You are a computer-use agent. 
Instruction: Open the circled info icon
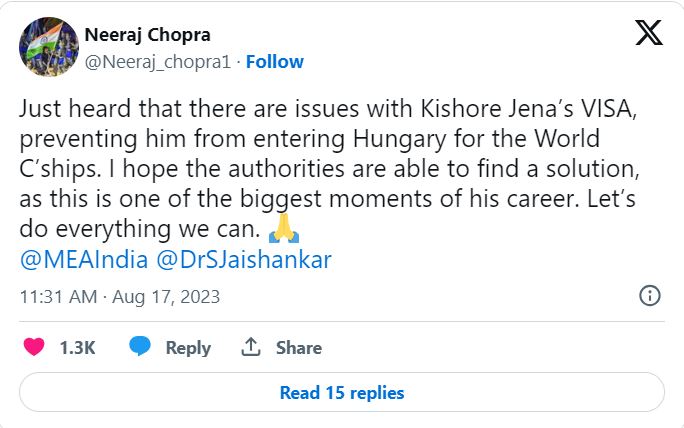coord(650,295)
